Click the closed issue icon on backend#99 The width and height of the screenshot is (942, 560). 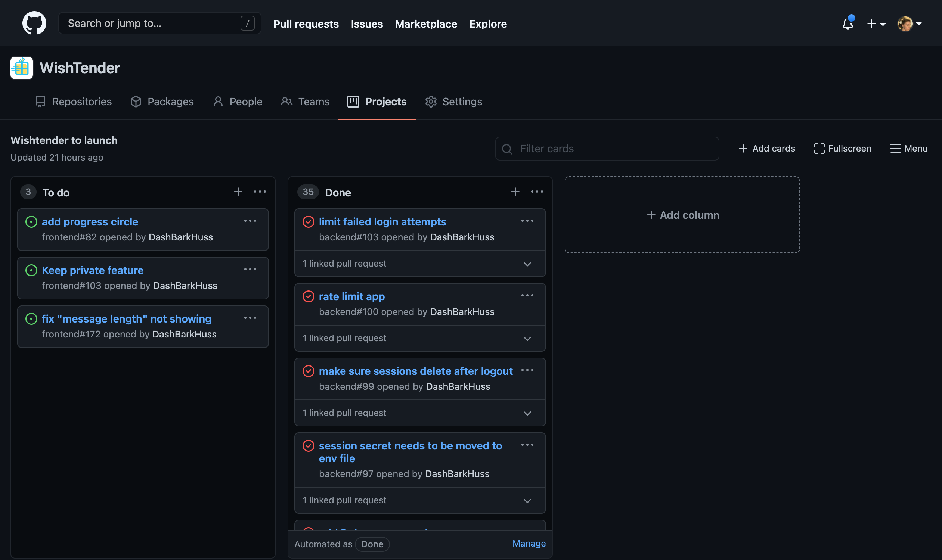pyautogui.click(x=309, y=371)
